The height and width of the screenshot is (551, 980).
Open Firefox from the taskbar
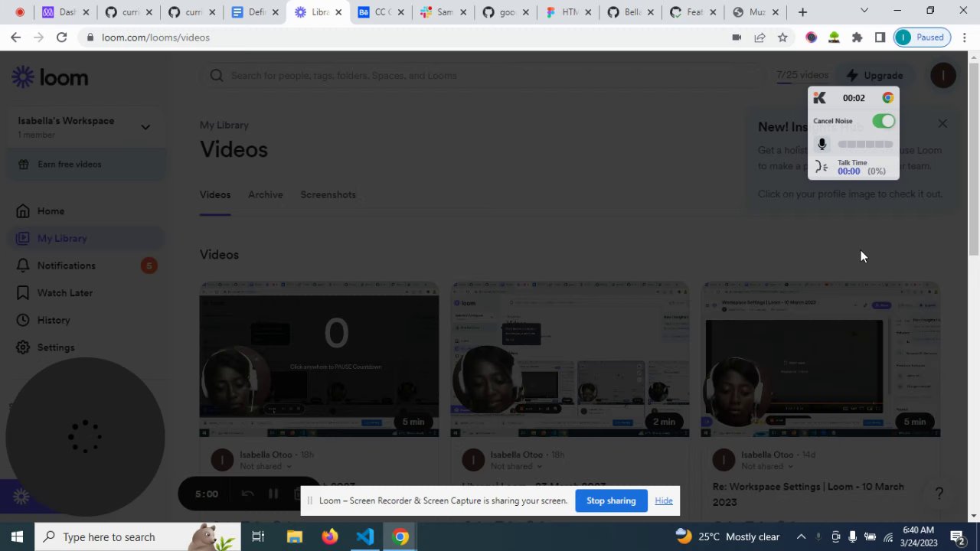[x=330, y=536]
